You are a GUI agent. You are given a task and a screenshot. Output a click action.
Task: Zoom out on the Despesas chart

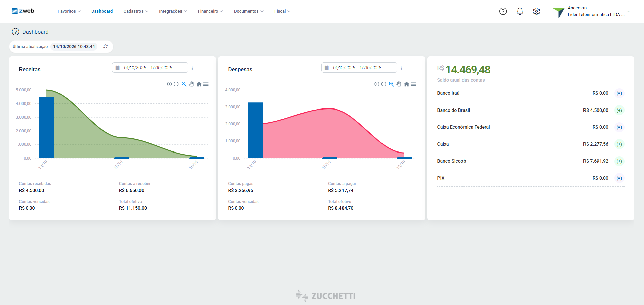[384, 84]
